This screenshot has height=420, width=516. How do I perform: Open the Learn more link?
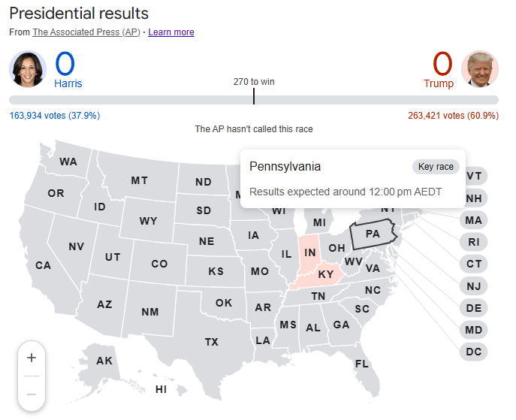click(x=171, y=32)
